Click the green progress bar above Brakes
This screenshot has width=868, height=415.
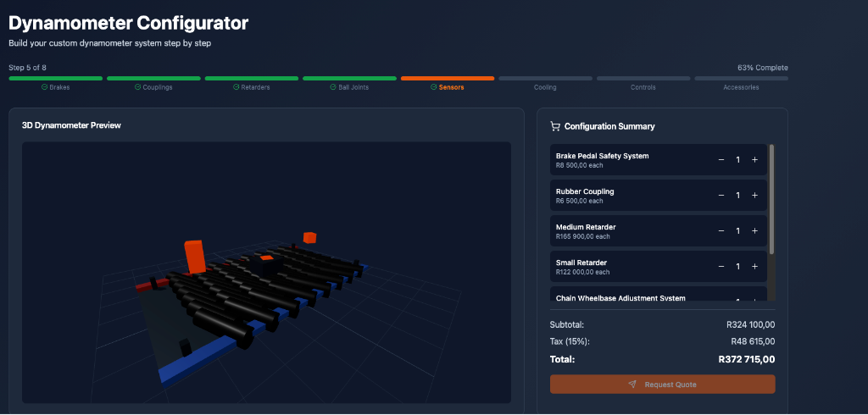click(x=56, y=79)
